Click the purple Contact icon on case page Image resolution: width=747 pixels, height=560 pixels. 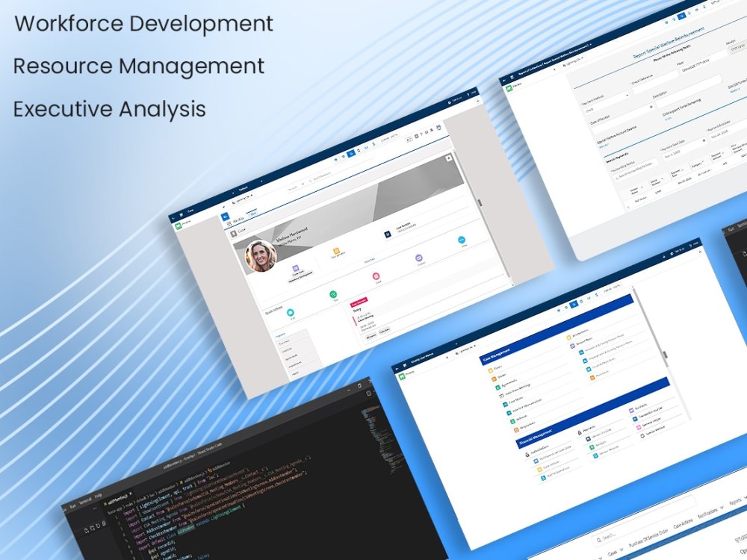419,258
